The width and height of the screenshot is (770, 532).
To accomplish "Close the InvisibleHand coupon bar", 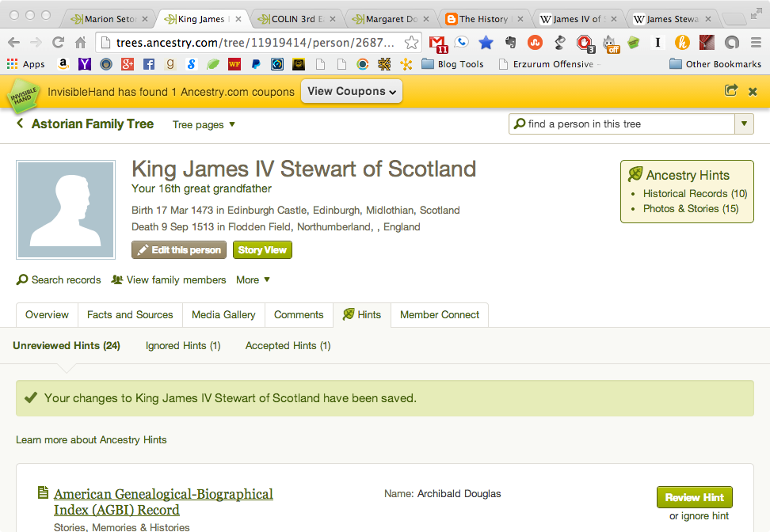I will [753, 91].
